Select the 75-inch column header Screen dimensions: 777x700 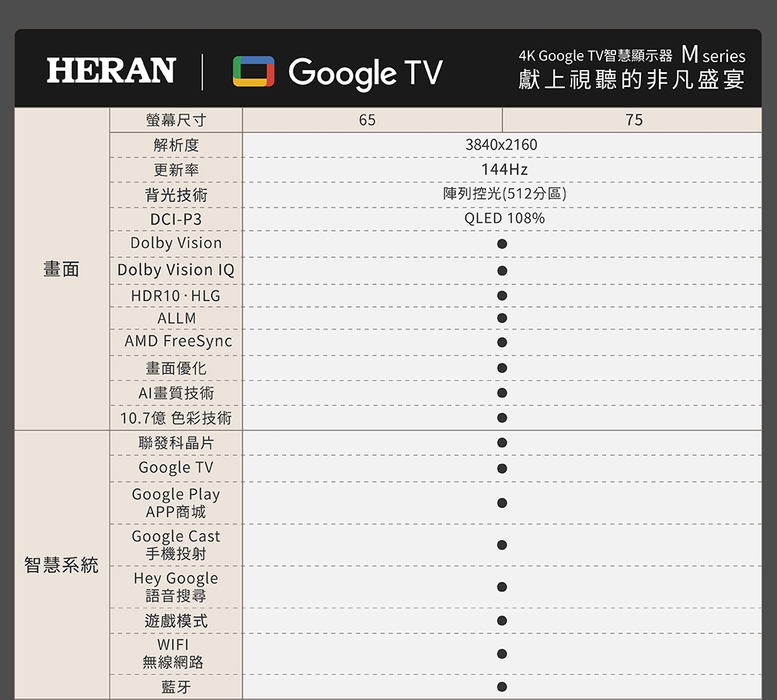point(635,120)
